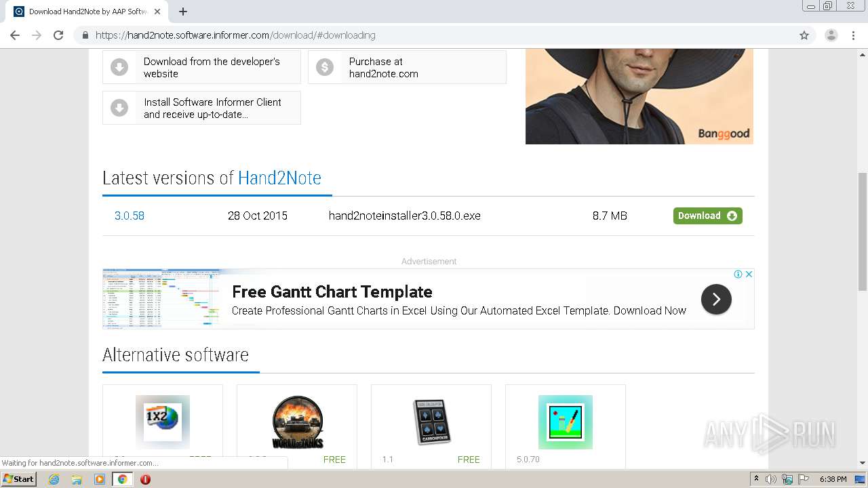
Task: Close the Gantt Chart advertisement
Action: coord(749,274)
